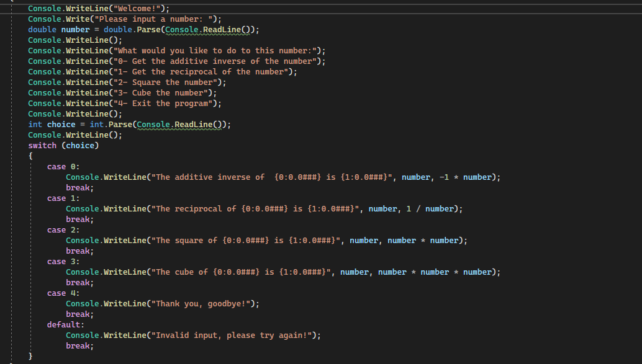Click the opening brace of the switch block
Viewport: 642px width, 364px height.
point(30,156)
